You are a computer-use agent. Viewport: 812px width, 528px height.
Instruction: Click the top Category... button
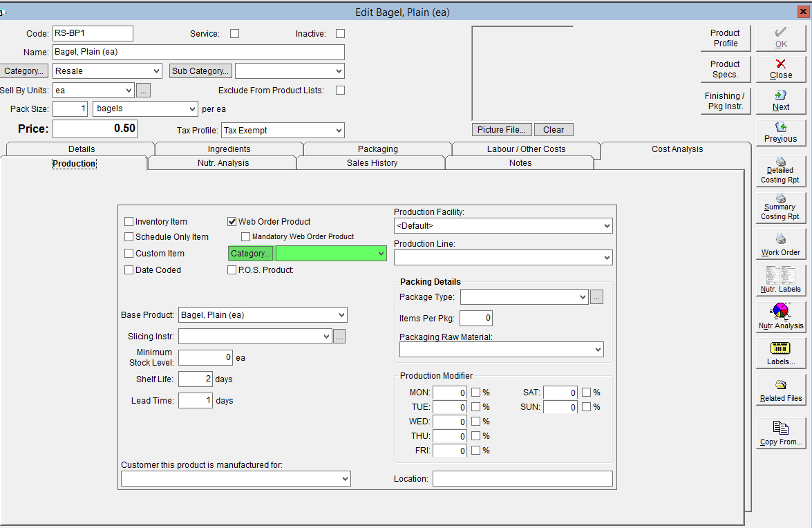23,71
